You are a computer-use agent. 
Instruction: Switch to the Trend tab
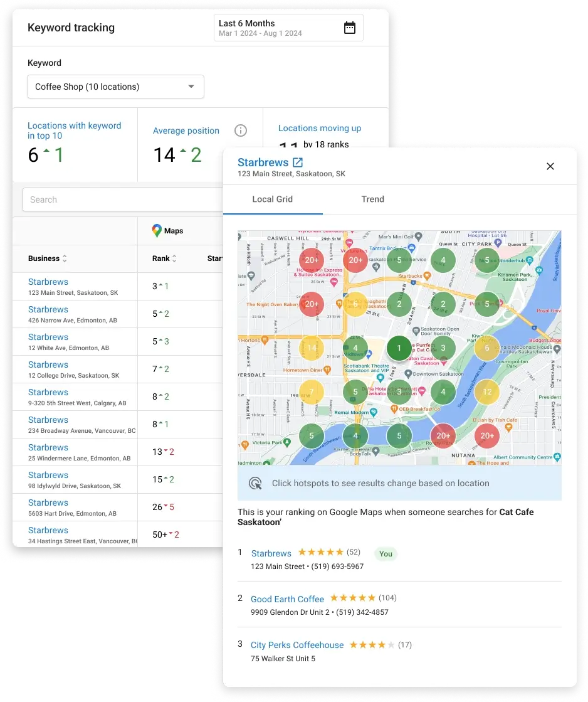tap(372, 199)
